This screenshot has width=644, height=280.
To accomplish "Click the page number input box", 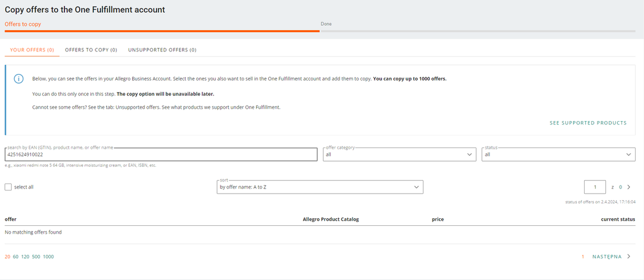I will click(594, 187).
